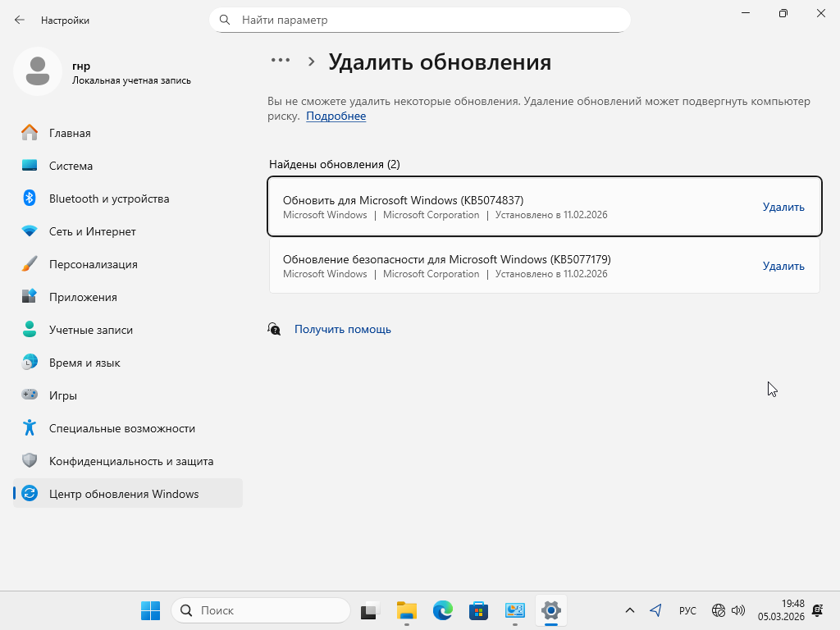The width and height of the screenshot is (840, 630).
Task: Click Получить помощь link
Action: (x=342, y=329)
